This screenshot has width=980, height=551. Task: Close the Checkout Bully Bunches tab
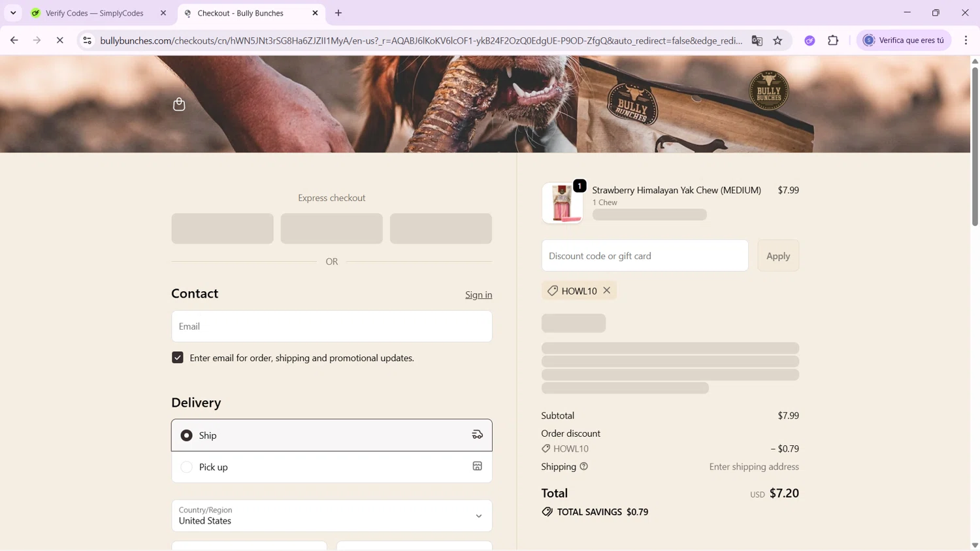pos(315,13)
